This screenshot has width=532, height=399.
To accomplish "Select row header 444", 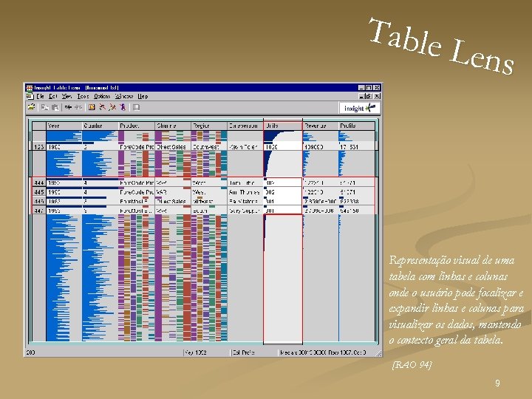I will tap(39, 183).
